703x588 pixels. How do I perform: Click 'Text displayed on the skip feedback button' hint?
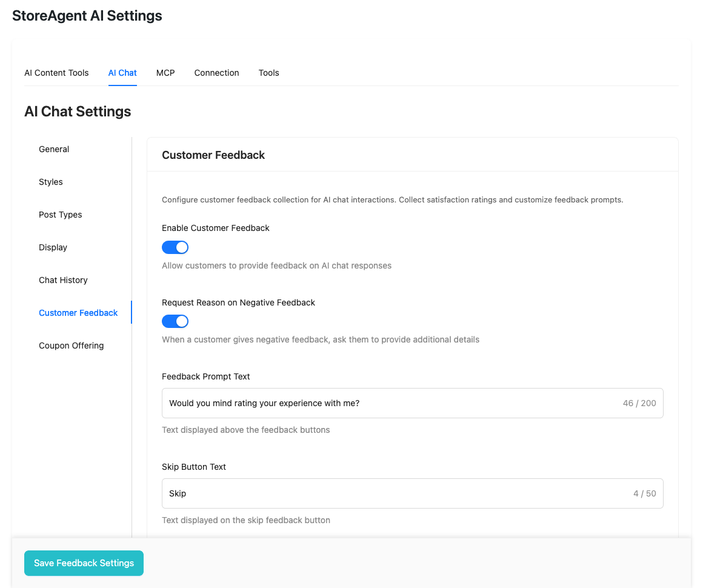(246, 520)
